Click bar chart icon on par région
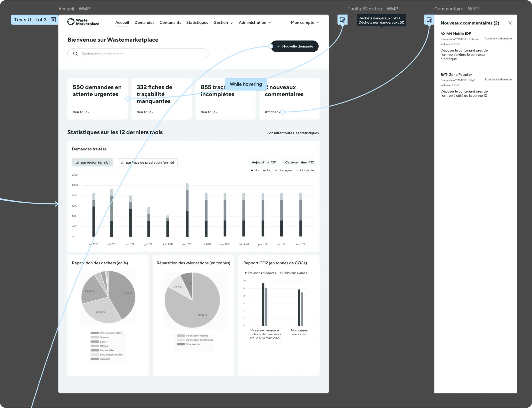Viewport: 532px width, 408px height. click(x=77, y=162)
